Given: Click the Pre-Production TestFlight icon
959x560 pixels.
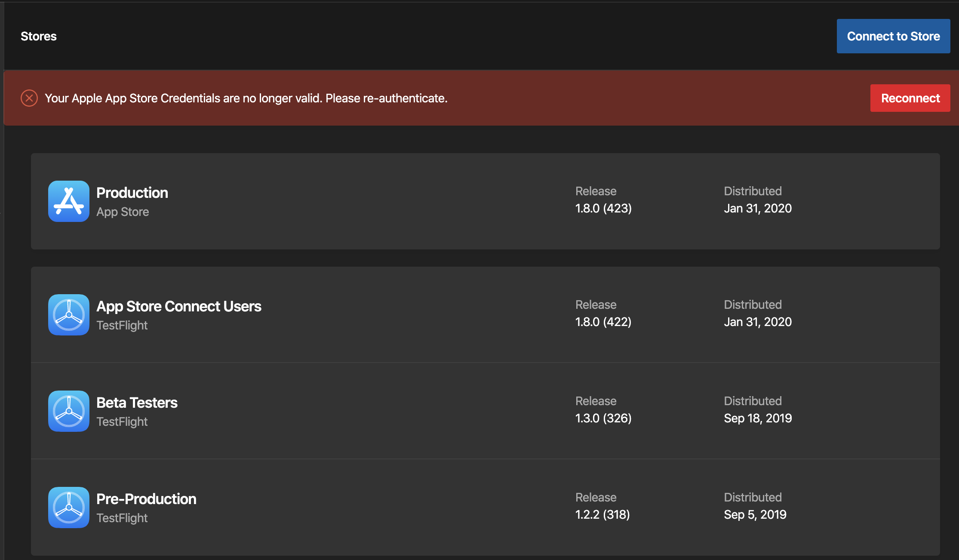Looking at the screenshot, I should (69, 508).
